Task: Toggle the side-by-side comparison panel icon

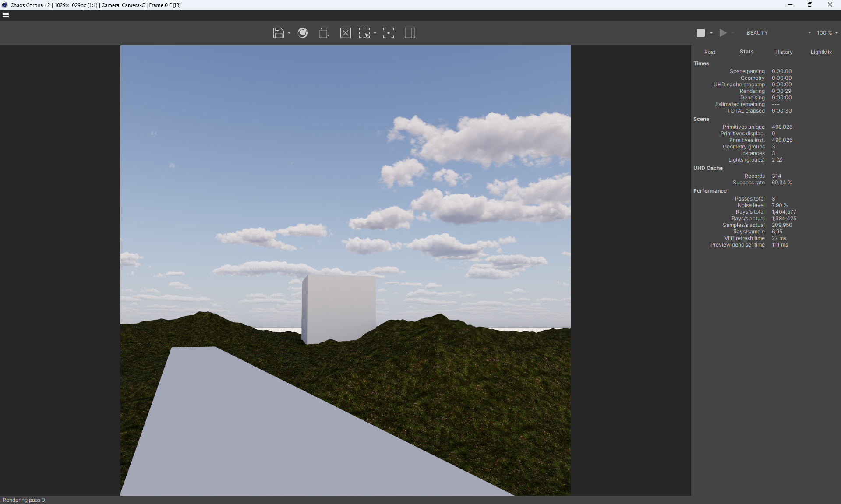Action: (x=410, y=33)
